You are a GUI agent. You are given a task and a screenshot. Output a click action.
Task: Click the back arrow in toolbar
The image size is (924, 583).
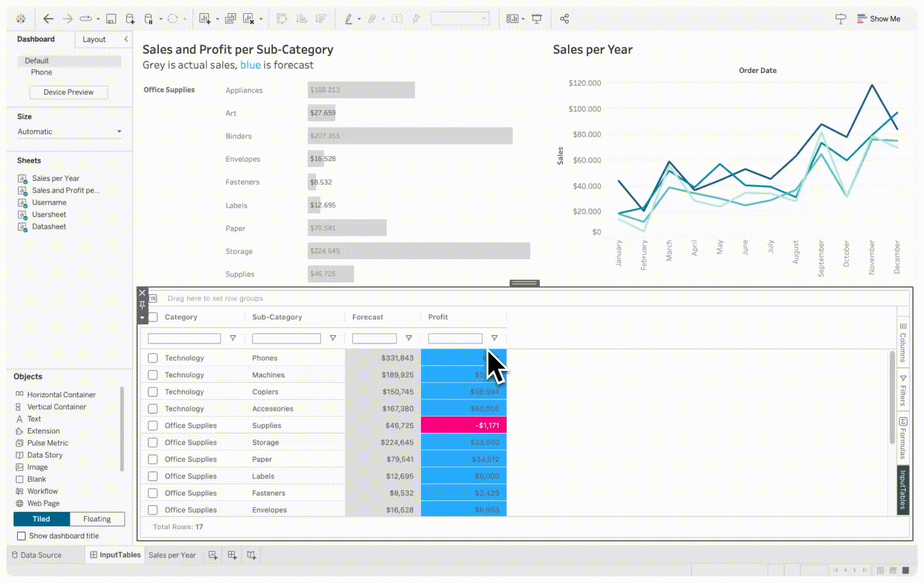point(48,19)
